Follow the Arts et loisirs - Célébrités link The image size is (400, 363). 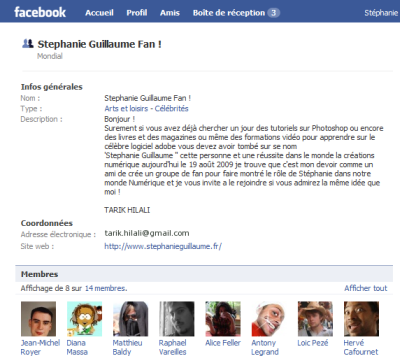pos(146,108)
